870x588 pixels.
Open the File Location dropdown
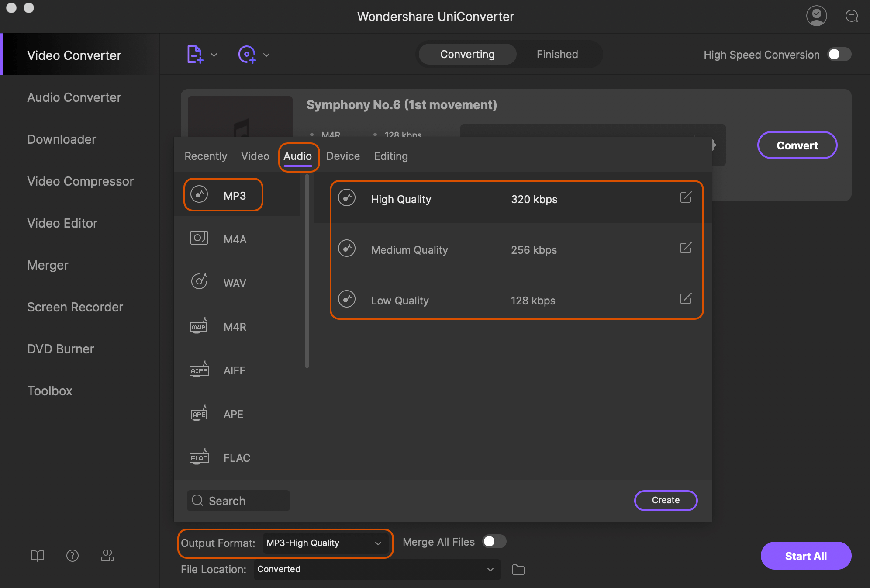pyautogui.click(x=490, y=570)
